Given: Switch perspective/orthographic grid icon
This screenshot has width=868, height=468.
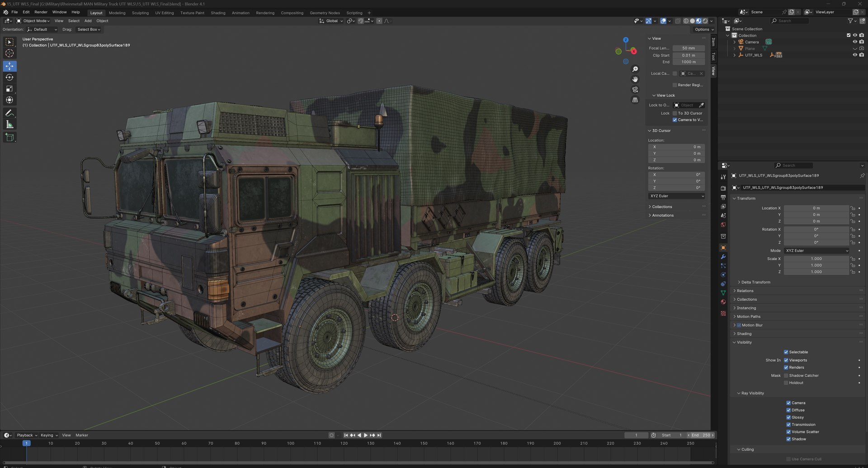Looking at the screenshot, I should 635,100.
